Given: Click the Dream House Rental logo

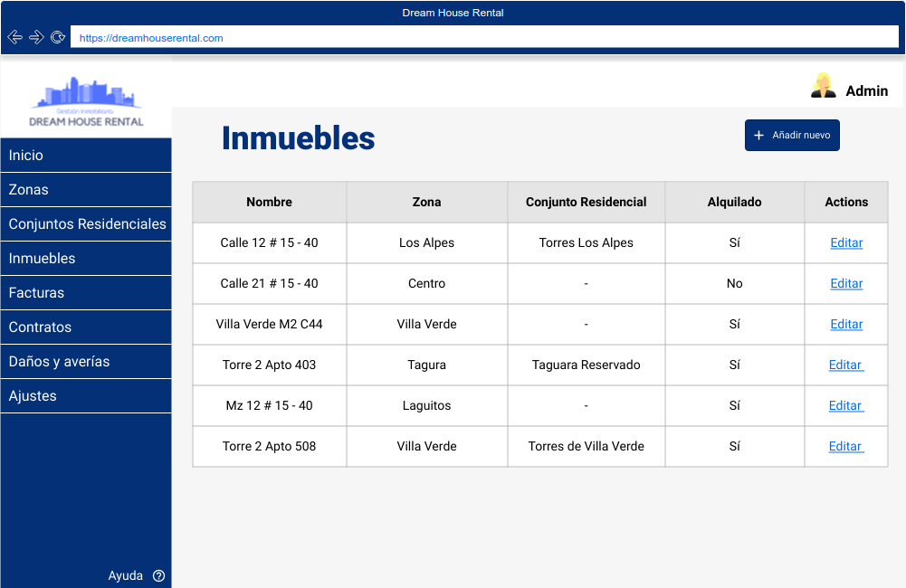Looking at the screenshot, I should click(x=86, y=101).
